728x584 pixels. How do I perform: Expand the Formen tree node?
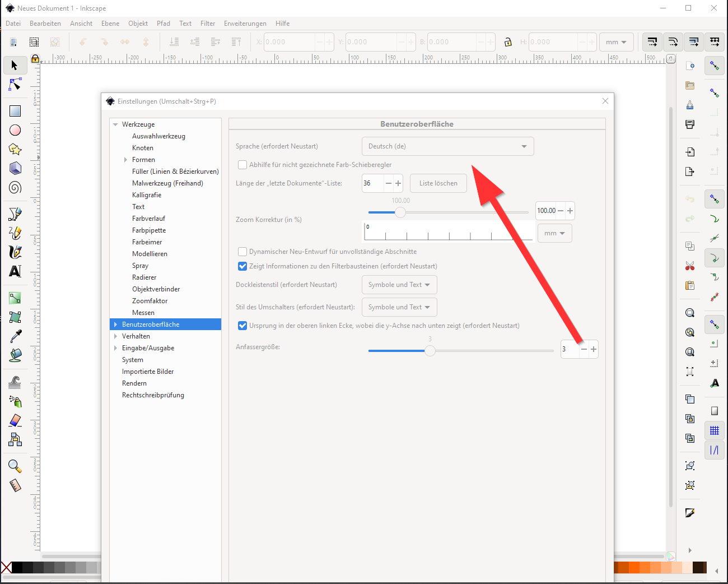125,160
